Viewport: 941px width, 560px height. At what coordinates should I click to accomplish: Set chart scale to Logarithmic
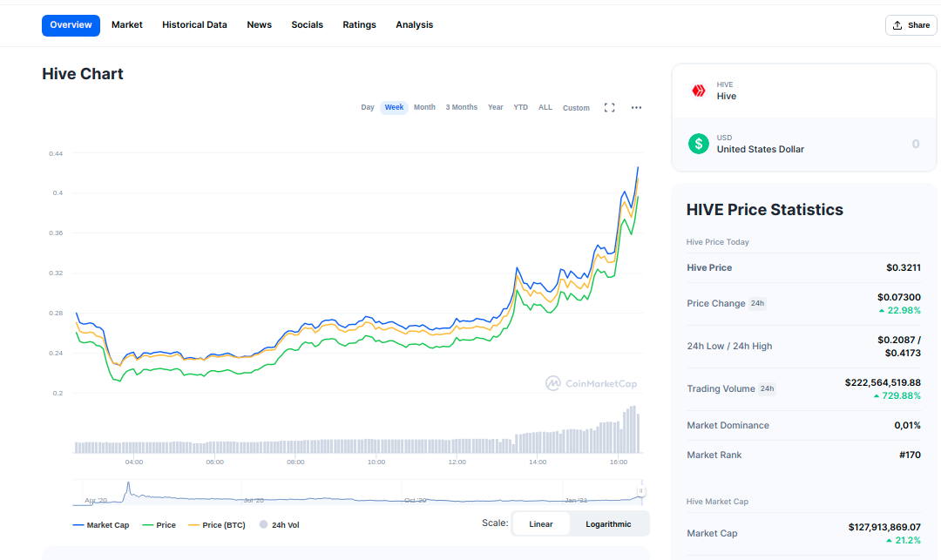pos(608,524)
